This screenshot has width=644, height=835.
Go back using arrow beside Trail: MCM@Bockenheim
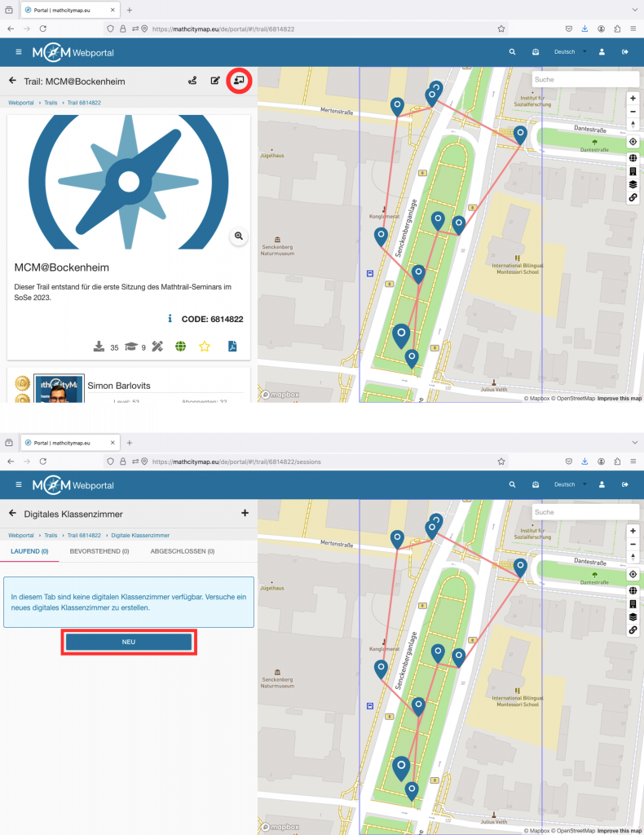tap(12, 81)
